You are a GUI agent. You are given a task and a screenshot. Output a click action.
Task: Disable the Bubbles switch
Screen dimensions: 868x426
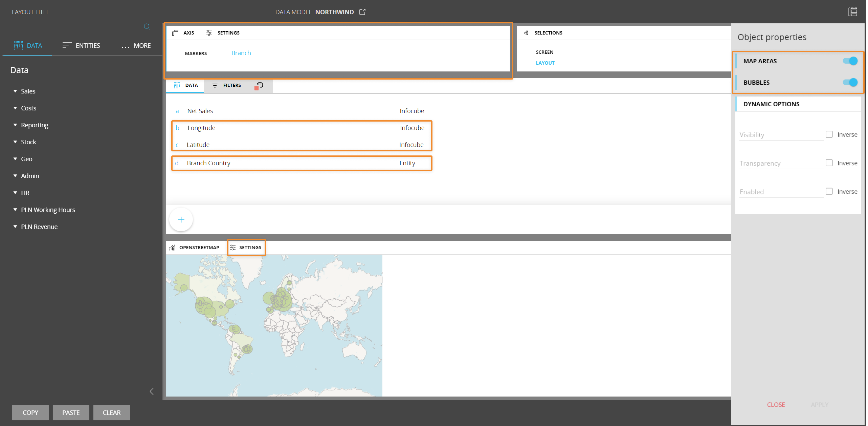[850, 82]
